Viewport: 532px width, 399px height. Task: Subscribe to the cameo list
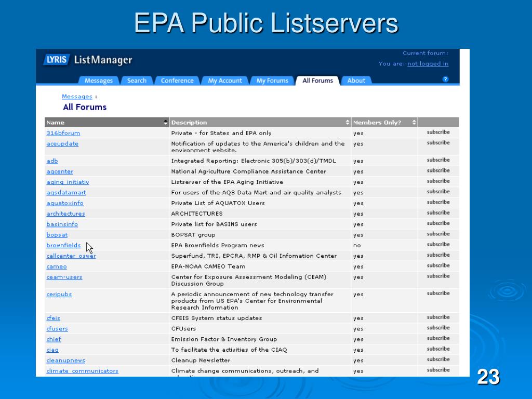point(438,265)
